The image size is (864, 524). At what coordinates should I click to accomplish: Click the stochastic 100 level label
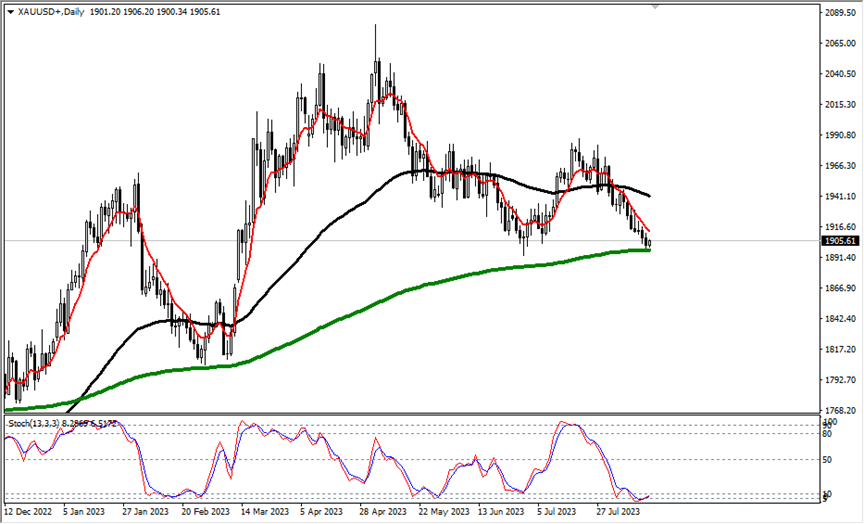[x=831, y=421]
